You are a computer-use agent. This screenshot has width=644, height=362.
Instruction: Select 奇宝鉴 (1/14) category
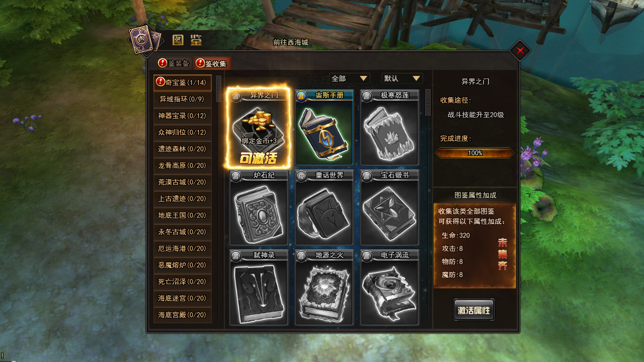click(x=182, y=82)
